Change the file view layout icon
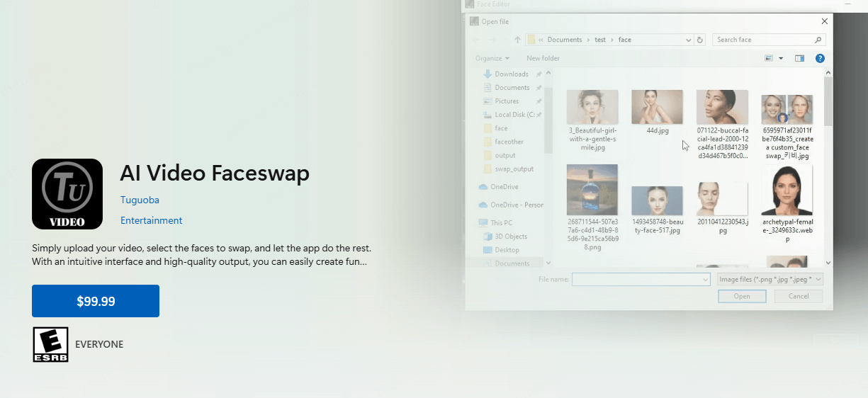The height and width of the screenshot is (398, 868). point(769,58)
